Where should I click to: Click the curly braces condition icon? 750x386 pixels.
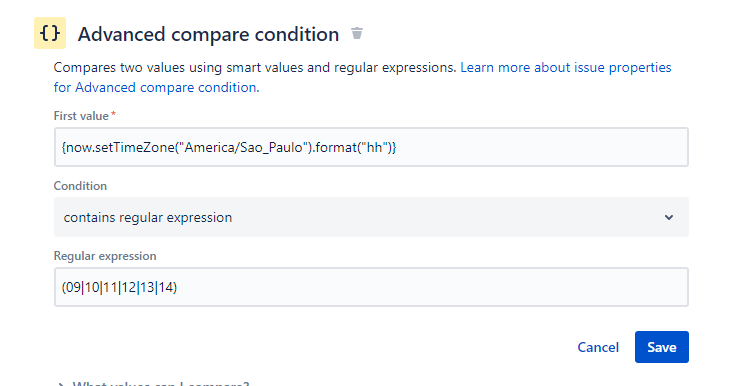(50, 33)
